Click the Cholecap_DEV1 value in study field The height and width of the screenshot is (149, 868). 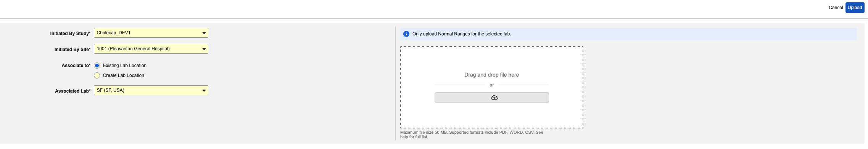click(114, 33)
